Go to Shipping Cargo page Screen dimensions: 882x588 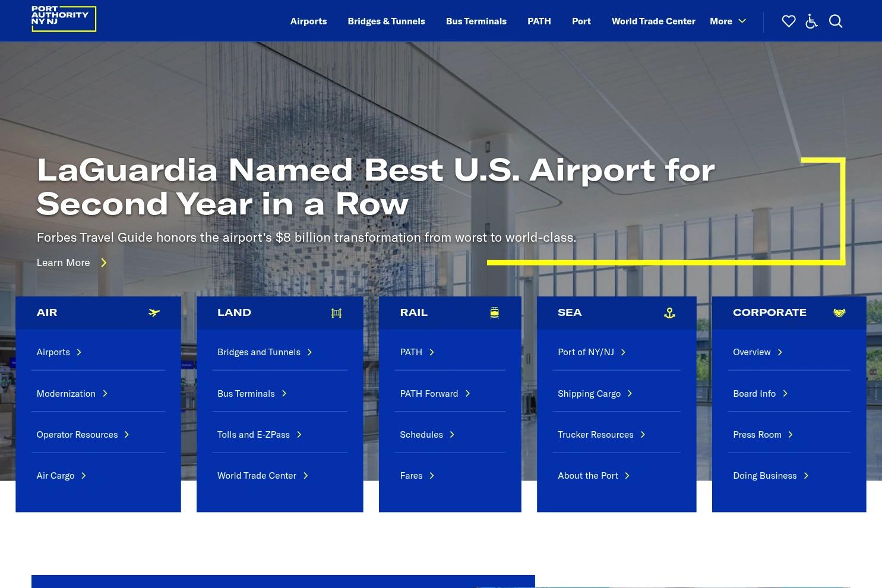tap(589, 393)
